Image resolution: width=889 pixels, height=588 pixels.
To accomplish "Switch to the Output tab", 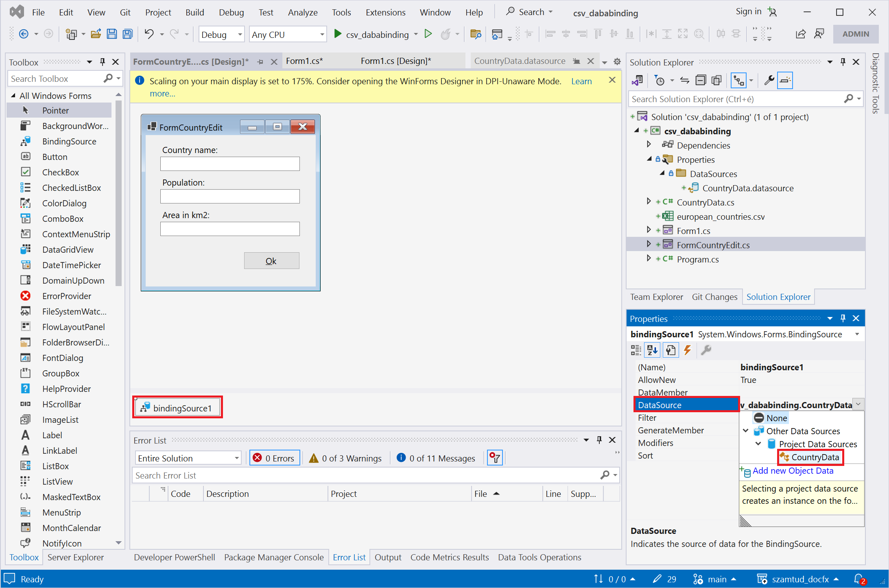I will click(387, 557).
